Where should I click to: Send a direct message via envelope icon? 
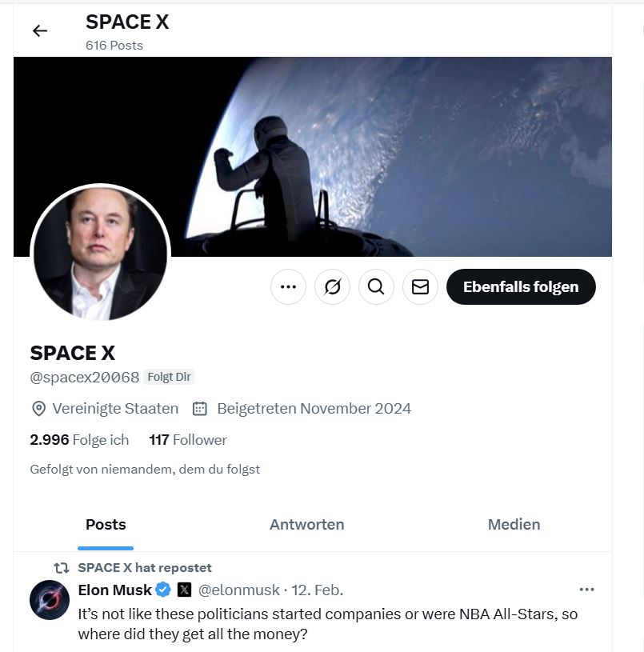(x=420, y=286)
